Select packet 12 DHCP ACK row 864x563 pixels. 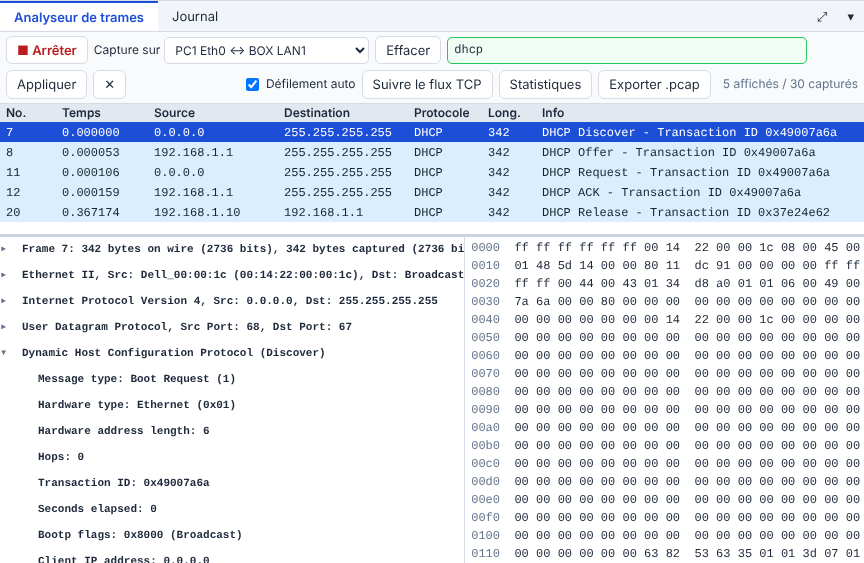coord(432,192)
